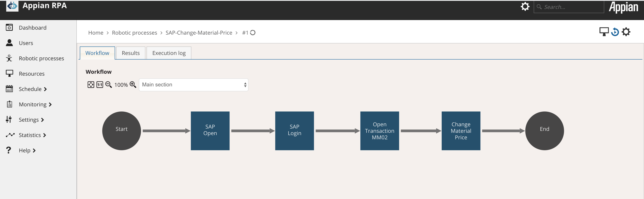The height and width of the screenshot is (199, 644).
Task: Select the Start workflow node
Action: coord(121,131)
